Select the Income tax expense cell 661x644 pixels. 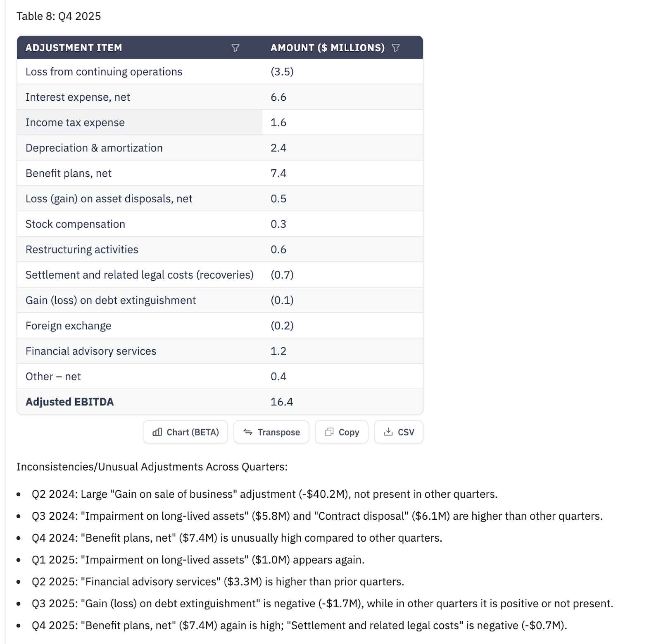click(75, 123)
